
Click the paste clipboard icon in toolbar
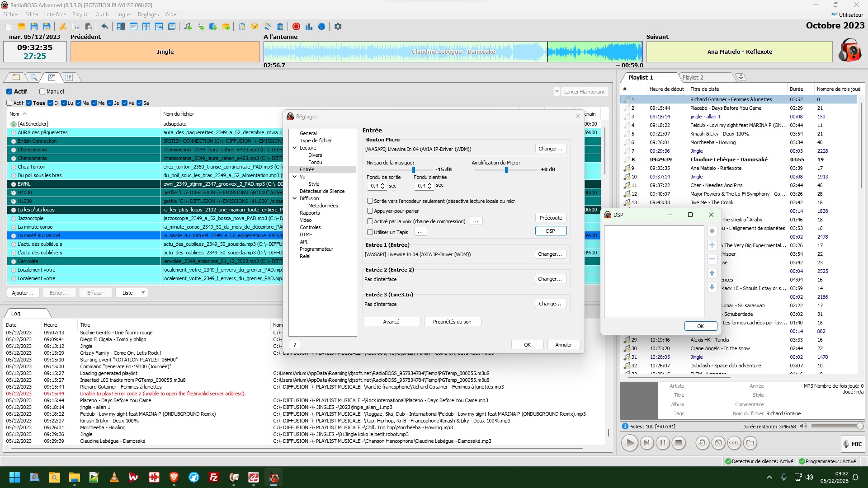click(88, 27)
